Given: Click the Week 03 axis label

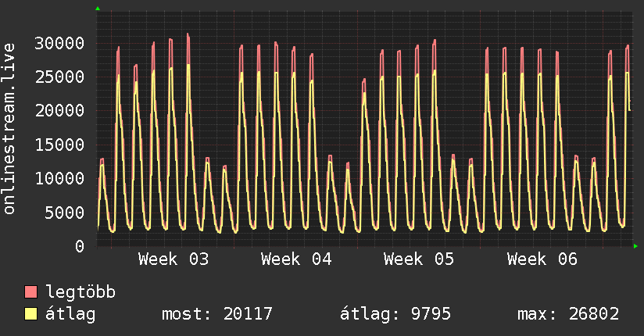Looking at the screenshot, I should [x=174, y=259].
